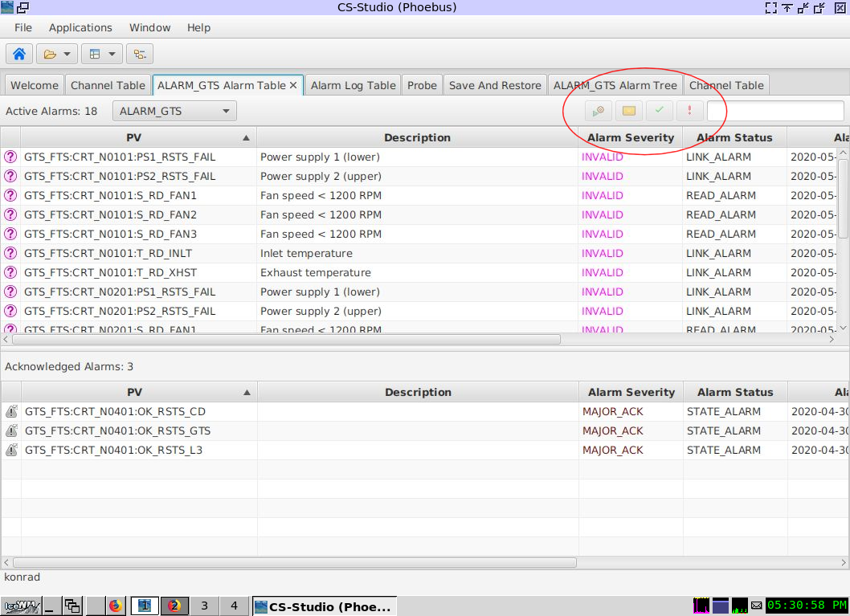Click the Open file icon
This screenshot has width=850, height=616.
point(49,54)
